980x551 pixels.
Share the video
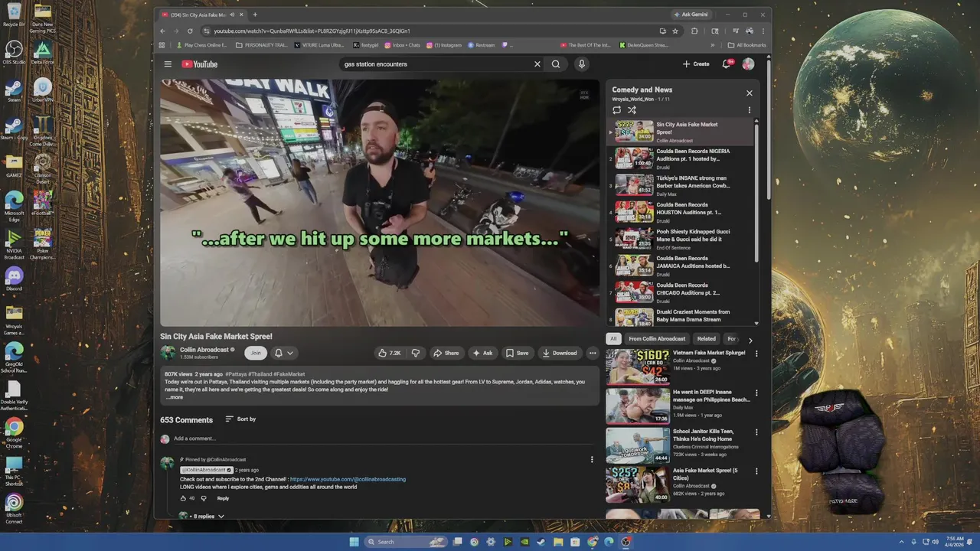click(446, 353)
